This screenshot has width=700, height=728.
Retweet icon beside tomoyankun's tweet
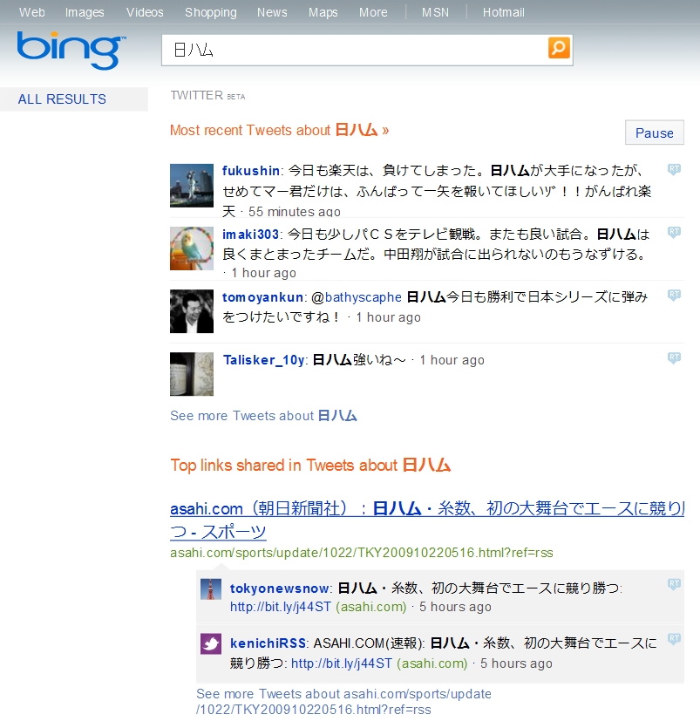point(674,295)
